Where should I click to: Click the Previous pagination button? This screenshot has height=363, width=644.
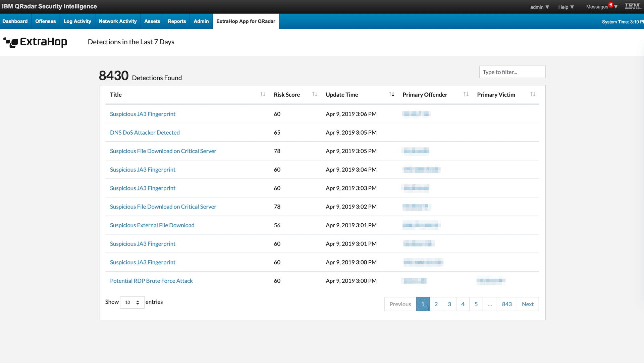[x=400, y=304]
